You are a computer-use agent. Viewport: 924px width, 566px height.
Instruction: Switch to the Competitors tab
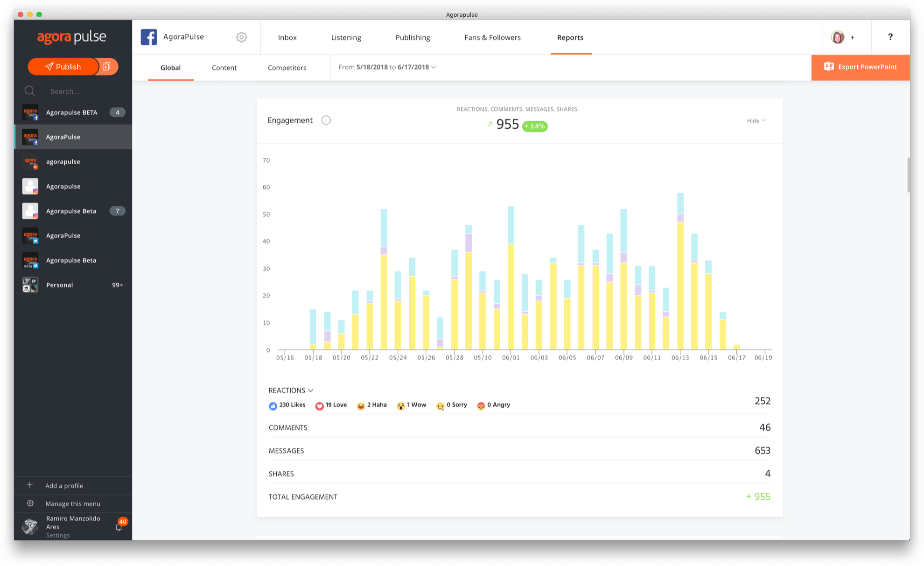[287, 67]
